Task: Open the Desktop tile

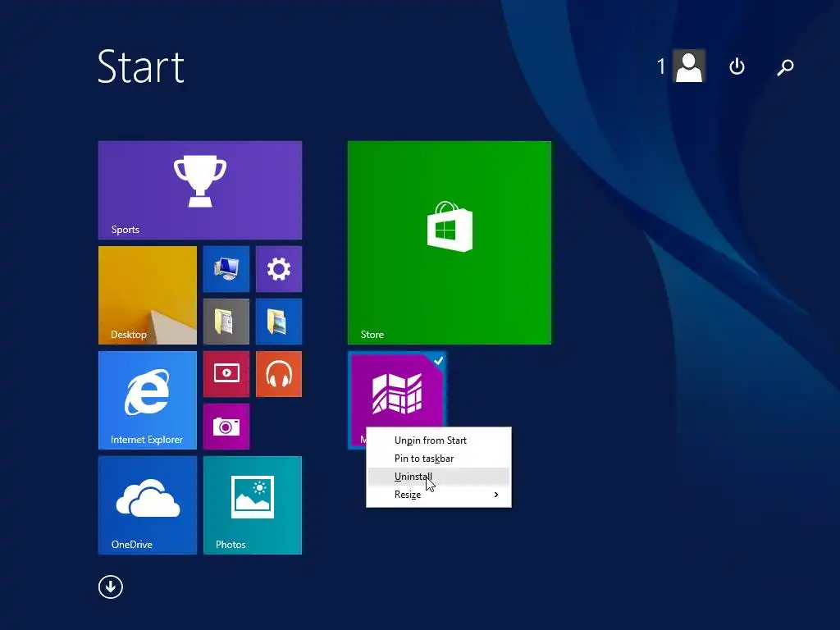Action: click(148, 295)
